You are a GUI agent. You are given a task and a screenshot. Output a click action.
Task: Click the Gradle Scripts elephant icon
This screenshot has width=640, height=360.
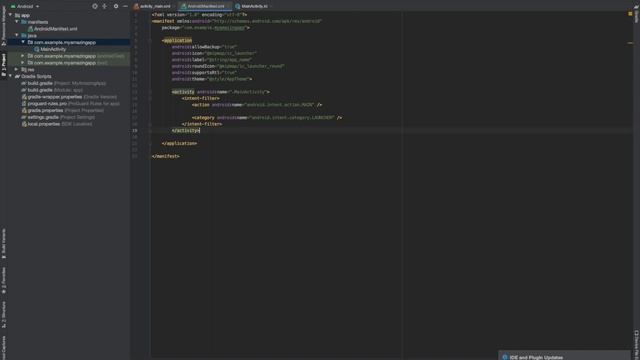click(x=18, y=76)
